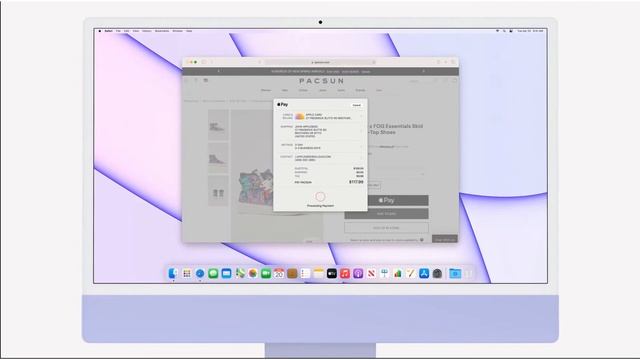Screen dimensions: 640x360
Task: Expand the Apple Card payment row chevron
Action: (x=361, y=117)
